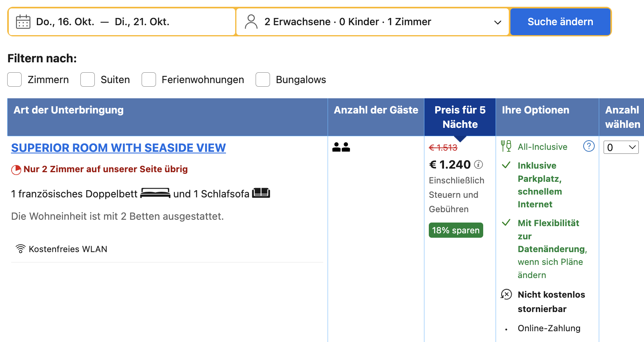Expand guests and rooms selector dropdown
Screen dimensions: 644x342
497,22
